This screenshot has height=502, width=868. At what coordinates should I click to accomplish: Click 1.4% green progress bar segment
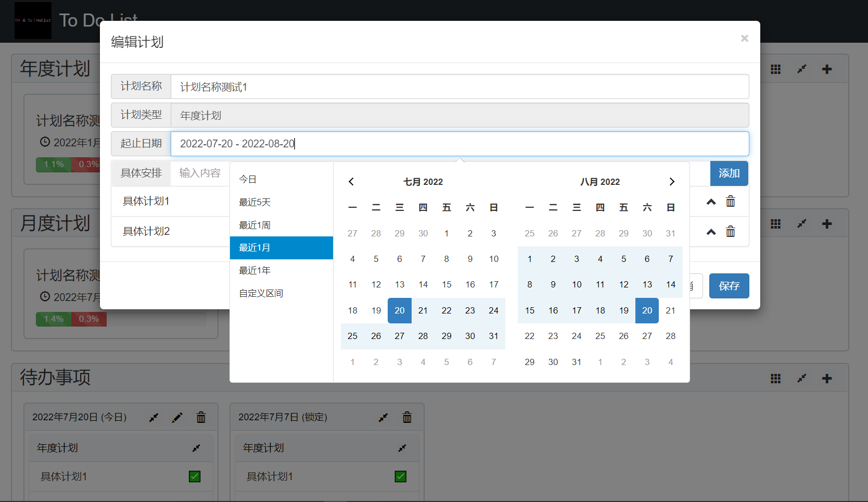click(54, 319)
